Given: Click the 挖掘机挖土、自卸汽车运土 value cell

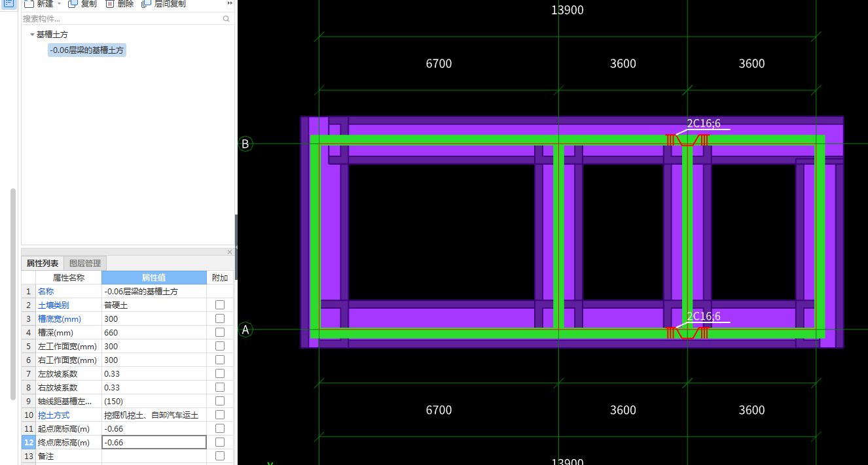Looking at the screenshot, I should coord(154,415).
